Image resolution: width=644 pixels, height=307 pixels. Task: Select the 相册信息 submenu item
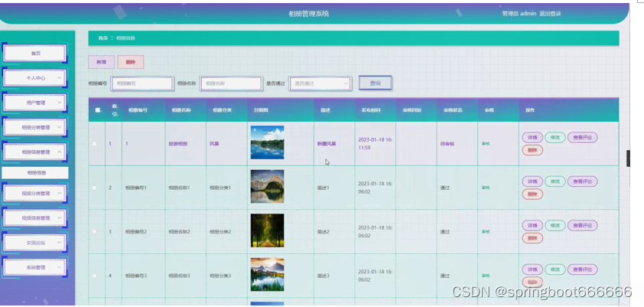[x=35, y=173]
